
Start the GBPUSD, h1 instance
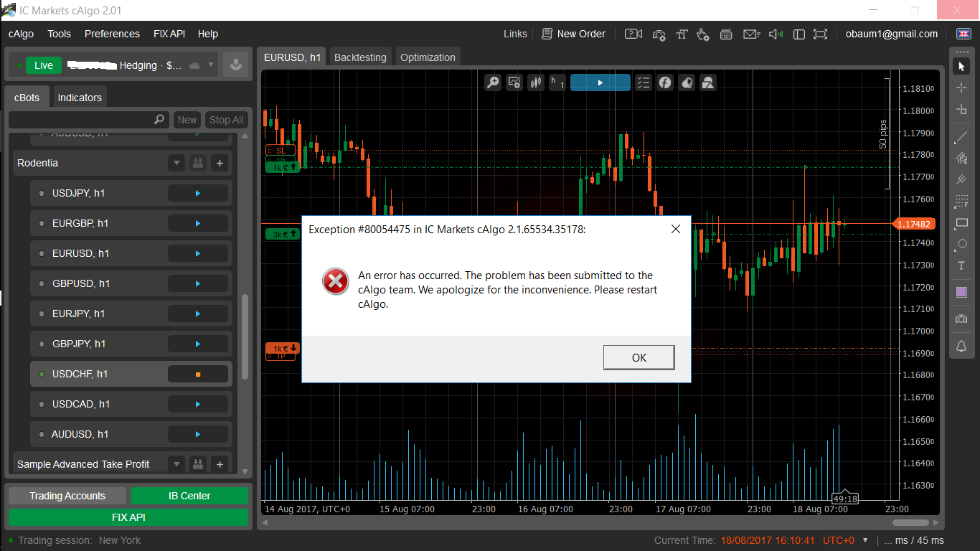[x=198, y=284]
